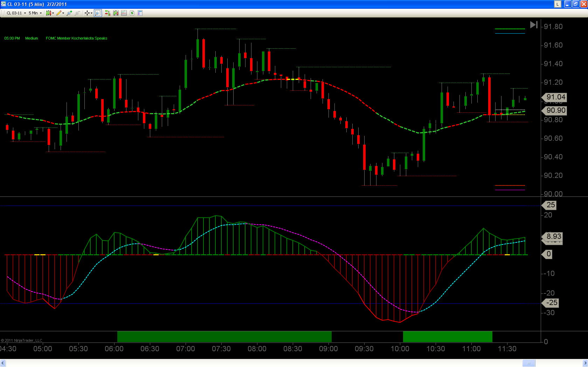
Task: Click the -25 lower threshold label
Action: (x=551, y=303)
